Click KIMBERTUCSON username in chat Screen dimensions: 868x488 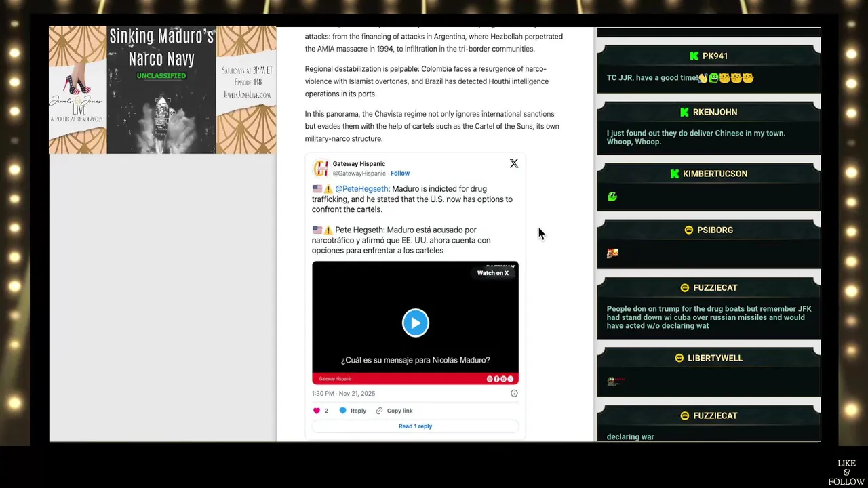(x=715, y=174)
